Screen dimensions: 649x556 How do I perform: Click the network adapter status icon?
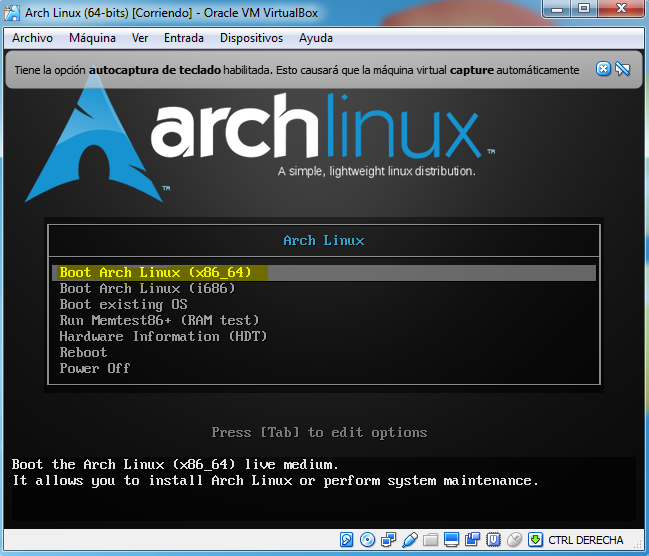pyautogui.click(x=389, y=541)
